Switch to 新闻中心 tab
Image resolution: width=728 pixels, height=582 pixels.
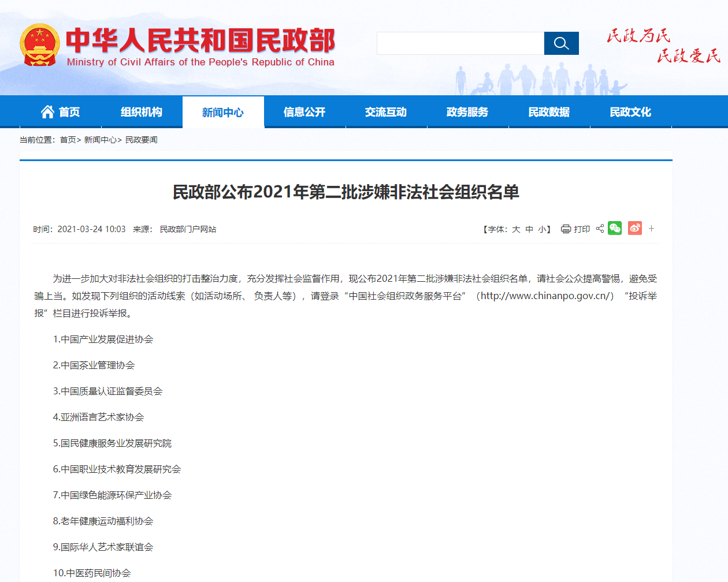(223, 113)
